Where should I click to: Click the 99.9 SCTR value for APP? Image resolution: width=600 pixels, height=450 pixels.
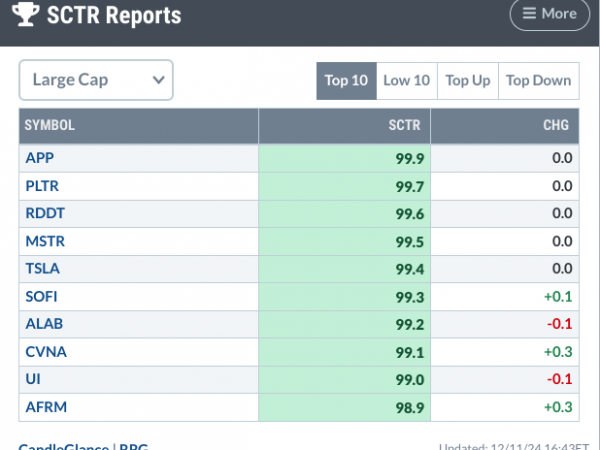[x=410, y=158]
